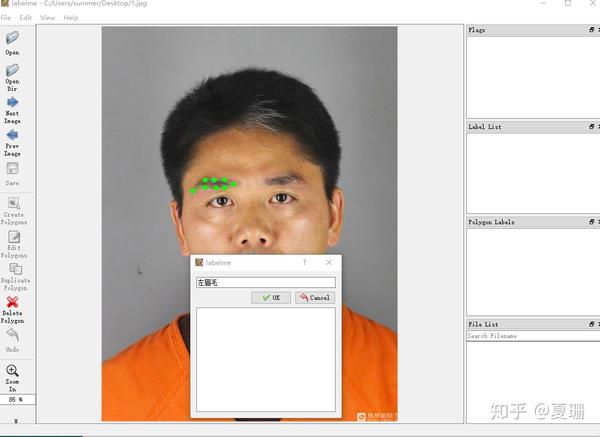Expand the toolbar overflow chevron
The width and height of the screenshot is (600, 437).
16,421
